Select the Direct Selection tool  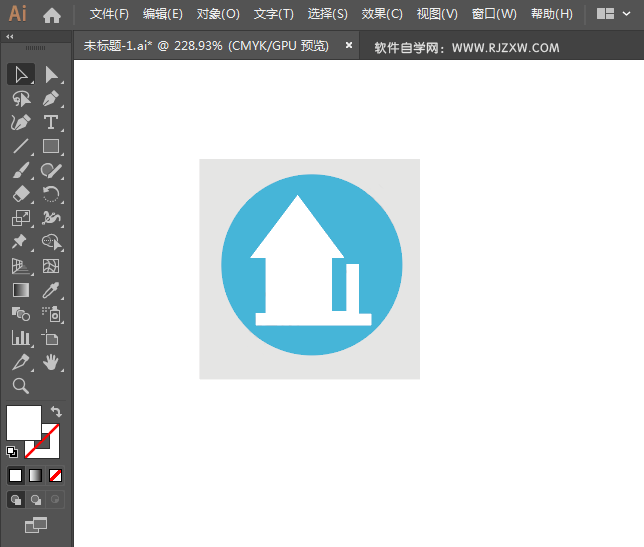click(x=51, y=75)
